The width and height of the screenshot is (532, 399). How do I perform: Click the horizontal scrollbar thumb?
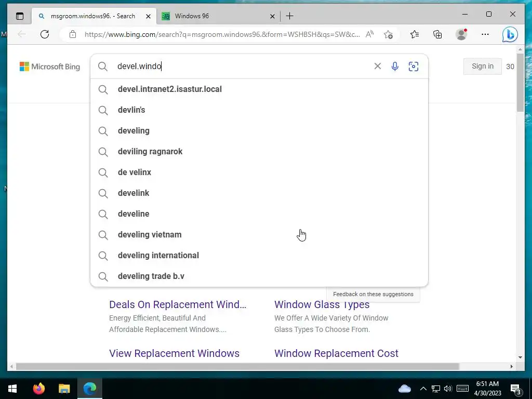[x=237, y=366]
